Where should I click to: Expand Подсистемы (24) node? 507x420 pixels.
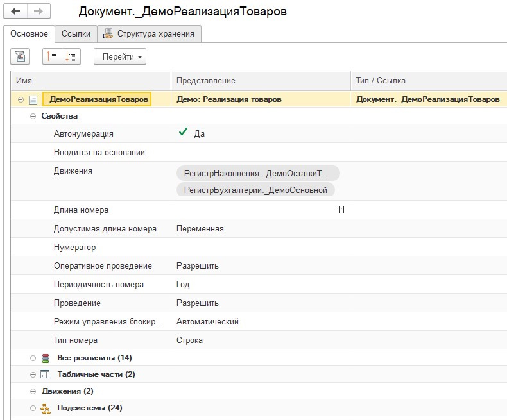[x=33, y=408]
